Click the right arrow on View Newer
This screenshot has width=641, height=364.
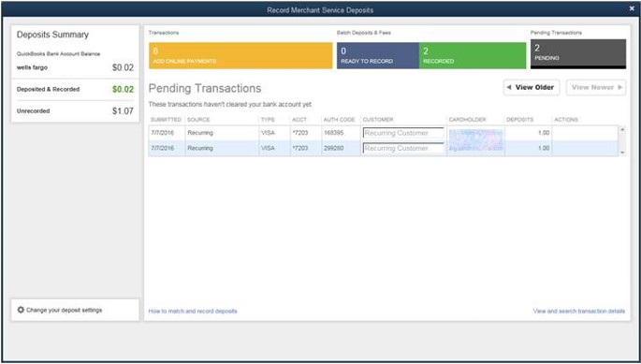(620, 88)
